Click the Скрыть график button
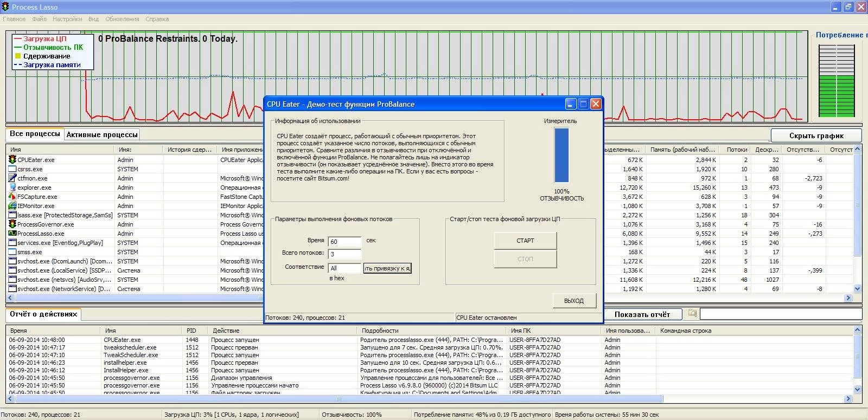Viewport: 868px width, 420px height. tap(816, 135)
